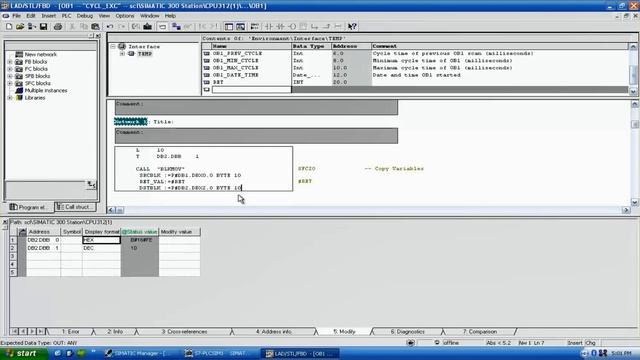Click the Download to PLC icon

coord(147,27)
